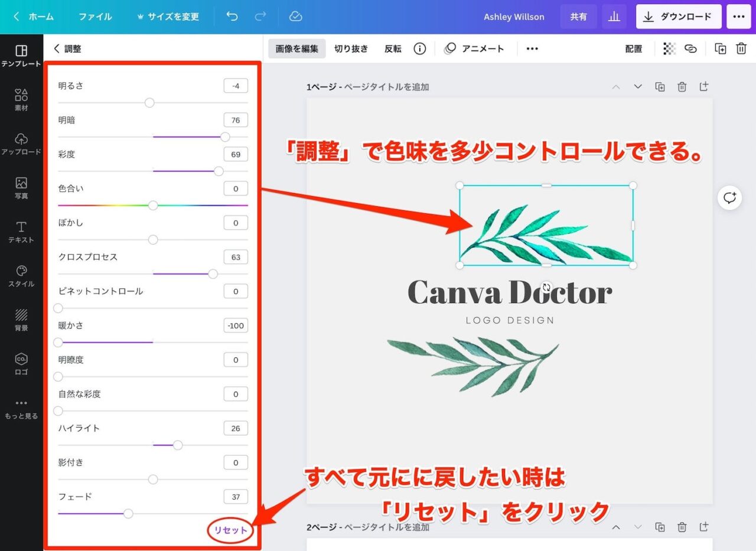Open the テキスト text panel

21,232
